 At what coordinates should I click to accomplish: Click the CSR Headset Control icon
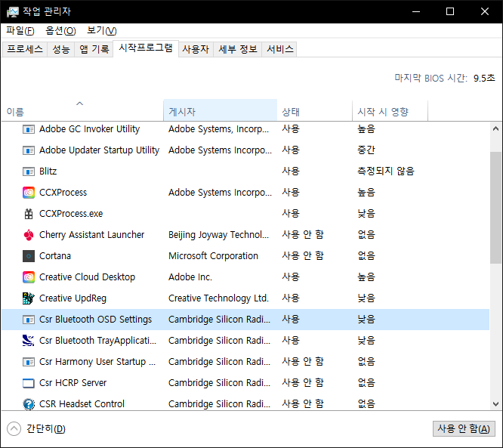coord(29,404)
